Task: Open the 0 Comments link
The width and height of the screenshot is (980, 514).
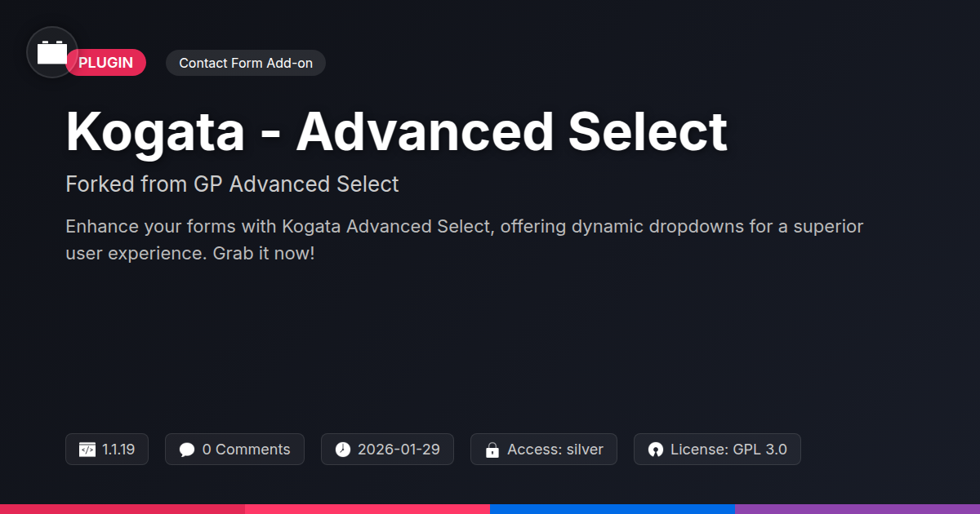Action: click(246, 450)
